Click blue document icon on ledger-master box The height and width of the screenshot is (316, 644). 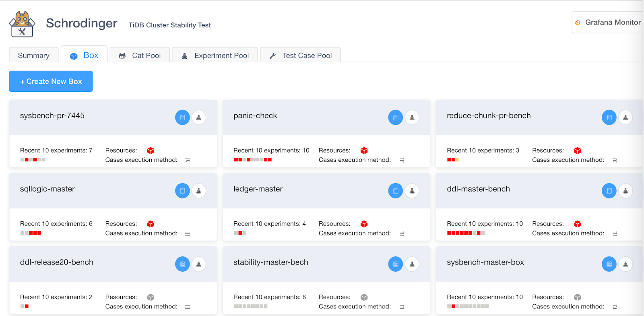coord(396,191)
